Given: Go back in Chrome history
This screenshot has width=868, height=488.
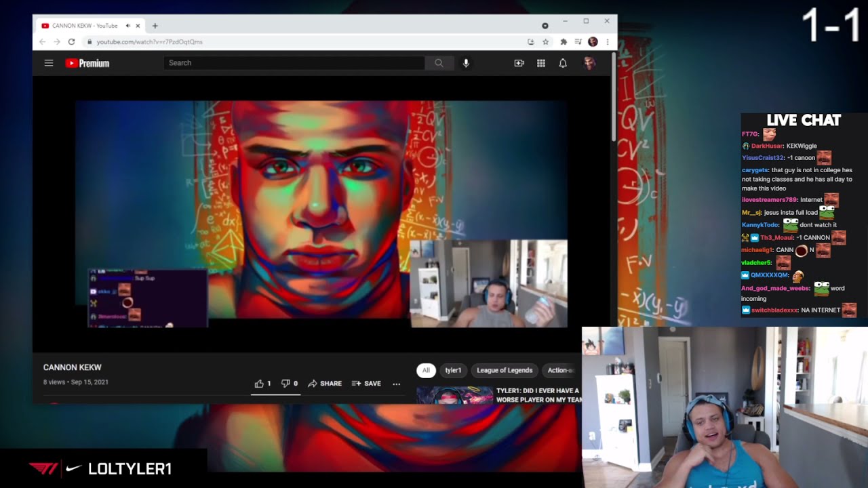Looking at the screenshot, I should click(42, 41).
